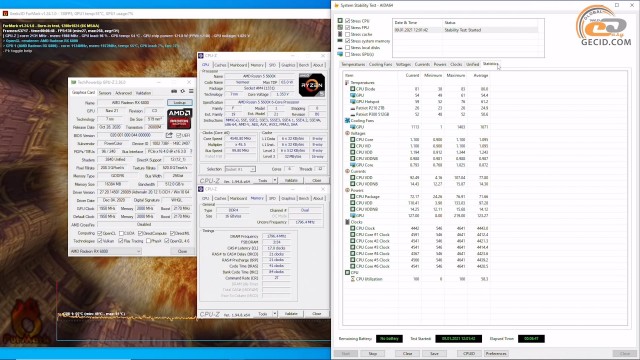Image resolution: width=640 pixels, height=360 pixels.
Task: Toggle OpenCL checkbox in GPU-Z
Action: click(x=100, y=233)
